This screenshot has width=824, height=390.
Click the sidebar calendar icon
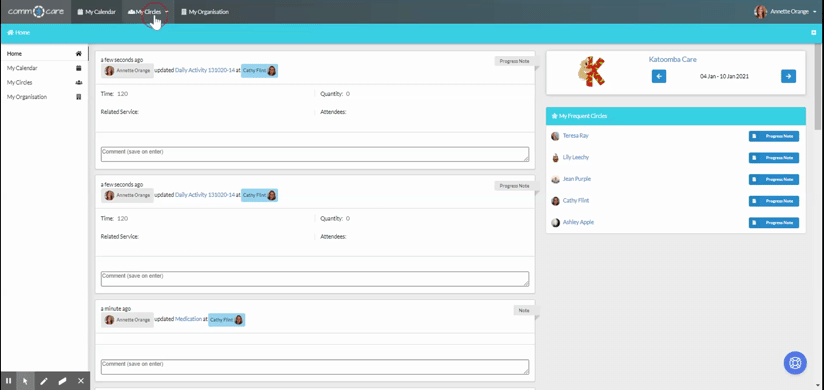pos(79,68)
